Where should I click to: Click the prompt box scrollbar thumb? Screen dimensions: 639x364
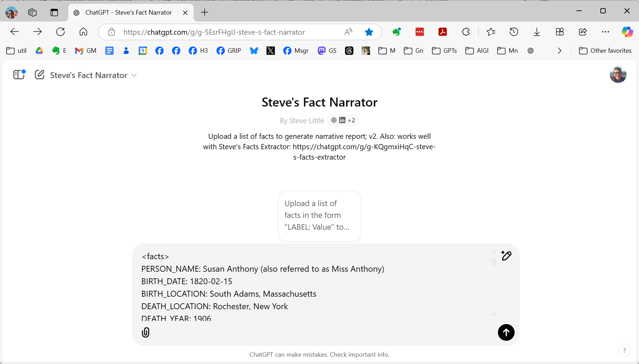click(x=494, y=261)
